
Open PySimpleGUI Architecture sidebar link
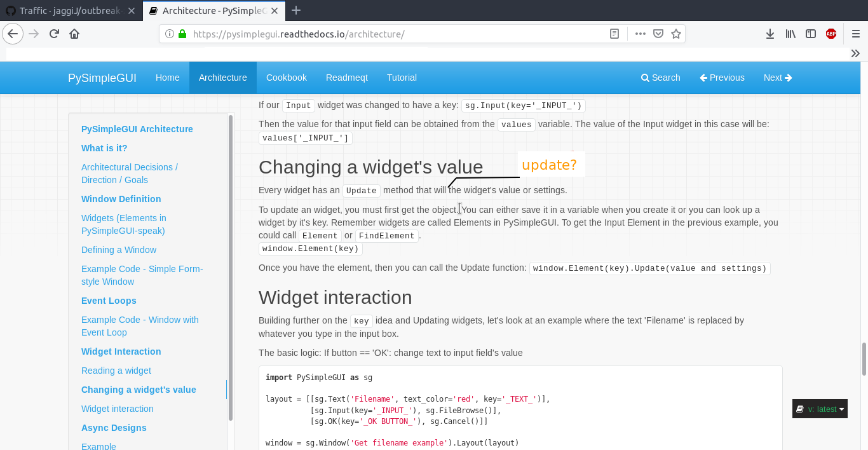click(x=137, y=129)
